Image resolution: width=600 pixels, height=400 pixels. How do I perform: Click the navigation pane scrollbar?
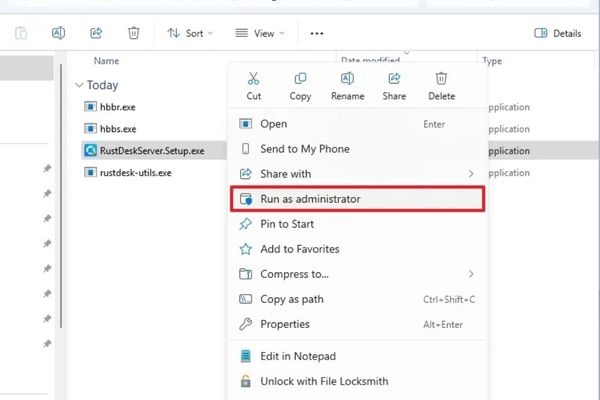click(60, 196)
